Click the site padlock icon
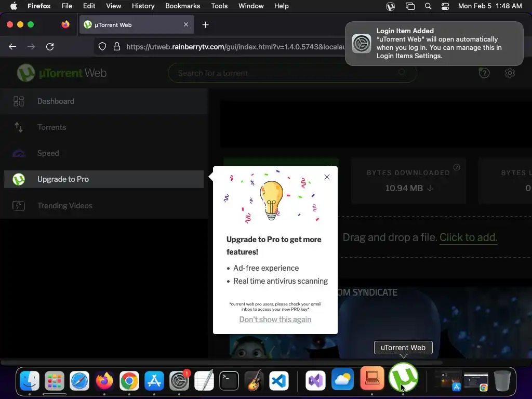 point(117,46)
